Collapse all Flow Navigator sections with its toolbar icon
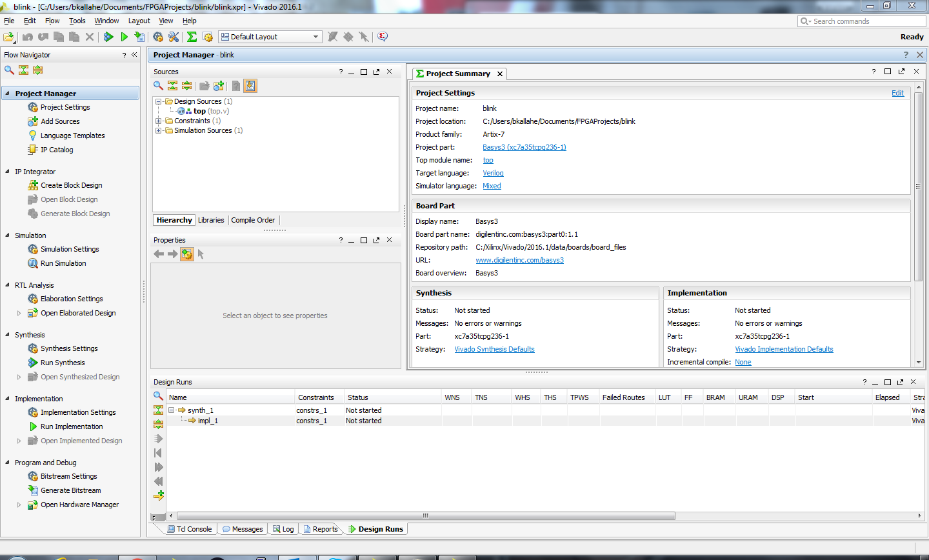Viewport: 929px width, 560px height. click(23, 70)
